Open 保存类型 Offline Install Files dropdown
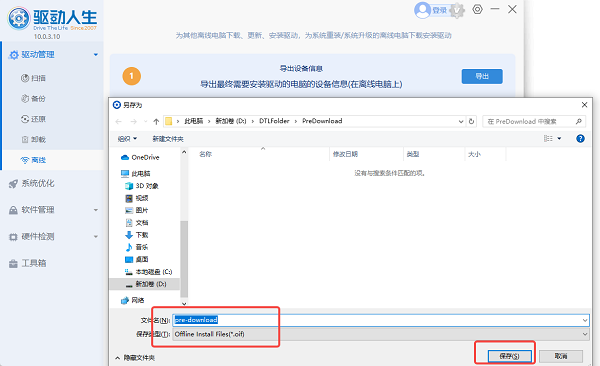This screenshot has width=600, height=366. tap(381, 334)
